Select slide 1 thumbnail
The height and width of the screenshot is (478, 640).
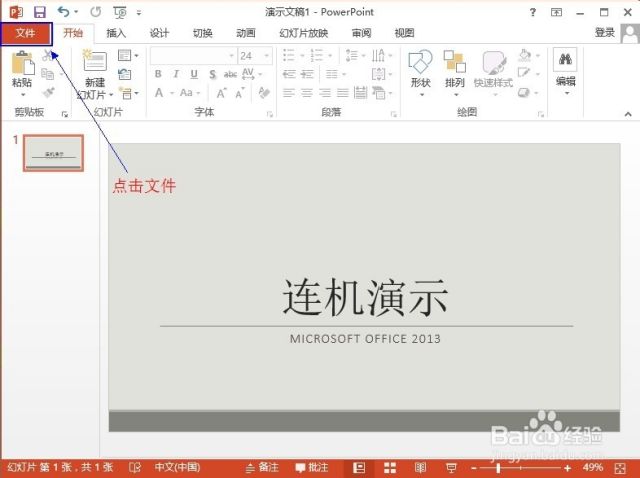[x=53, y=153]
